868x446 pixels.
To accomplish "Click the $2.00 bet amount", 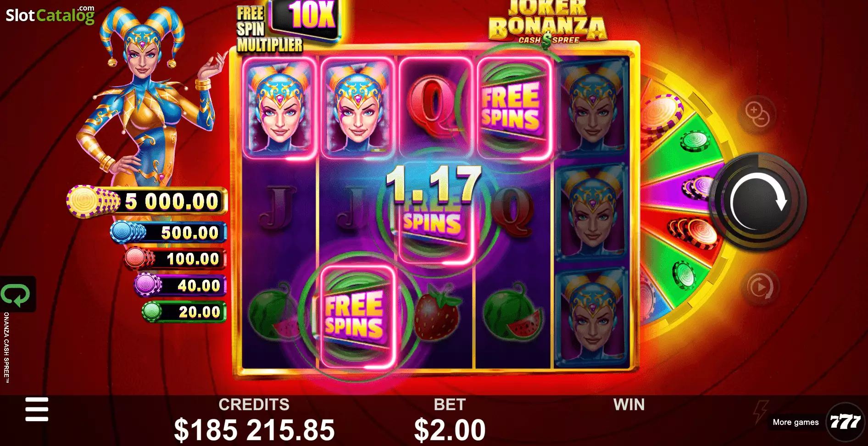I will pos(450,430).
